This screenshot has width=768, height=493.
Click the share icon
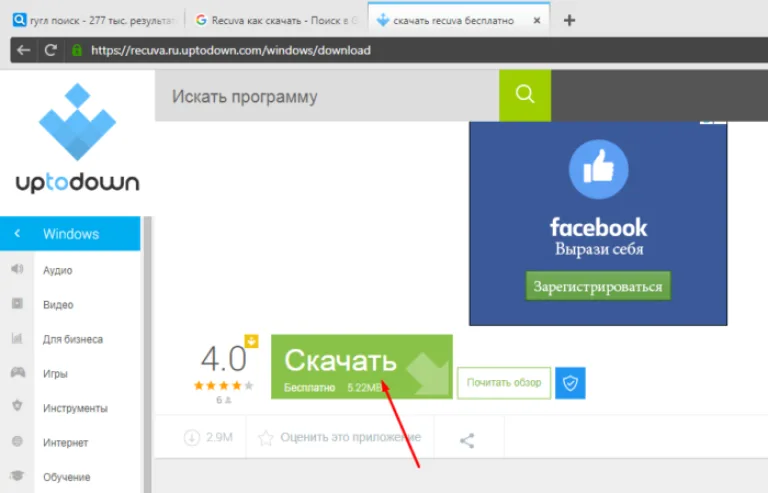(467, 441)
